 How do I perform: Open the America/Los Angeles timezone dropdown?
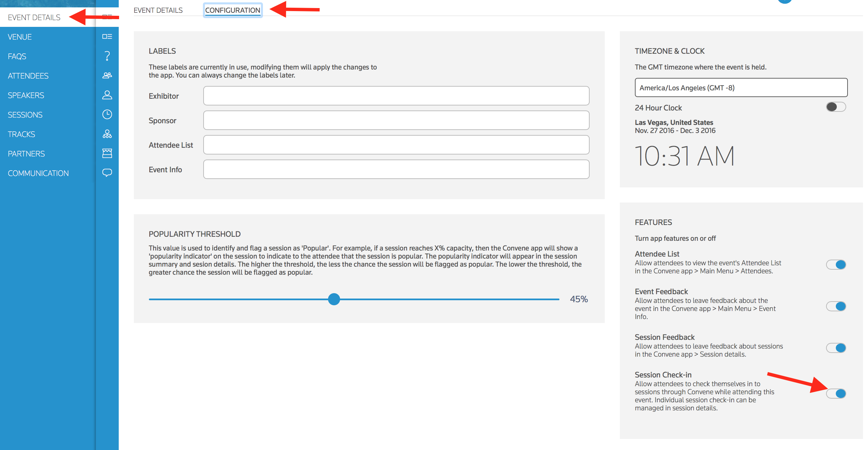click(x=741, y=88)
